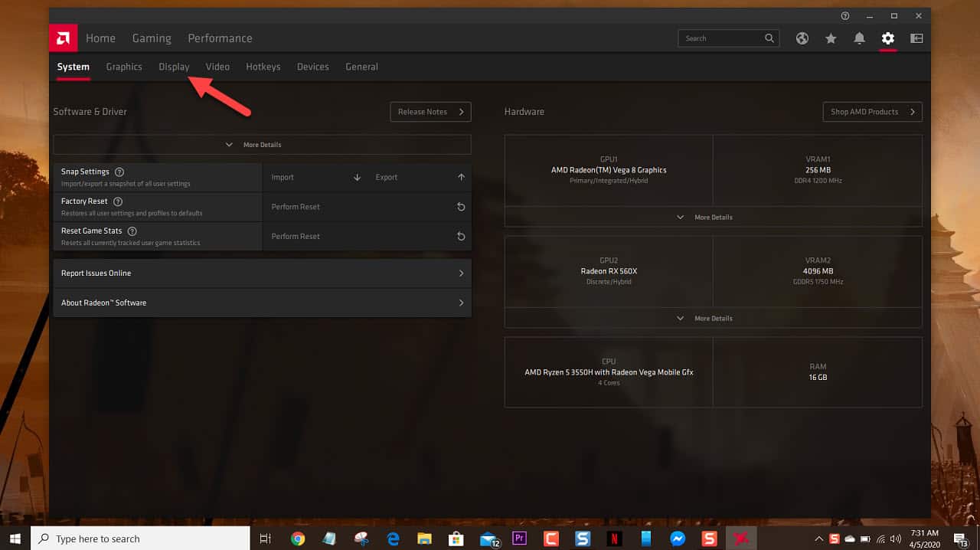
Task: Click the Windows taskbar search box
Action: pyautogui.click(x=140, y=539)
